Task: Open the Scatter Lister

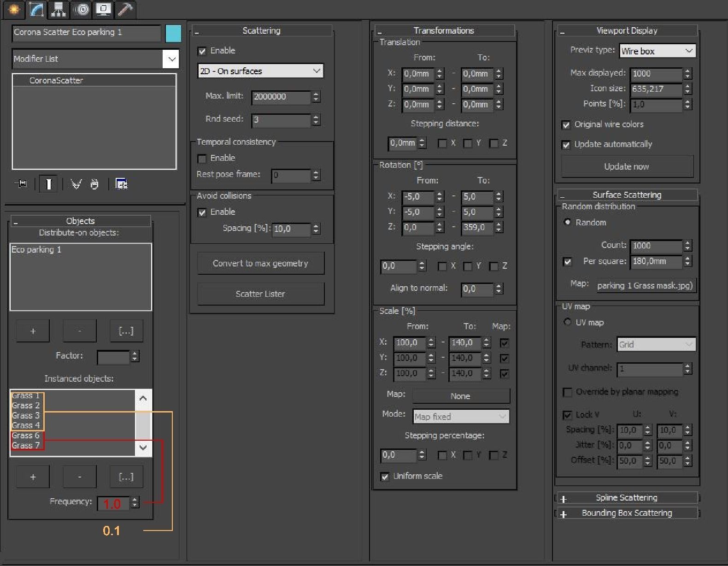Action: click(261, 294)
